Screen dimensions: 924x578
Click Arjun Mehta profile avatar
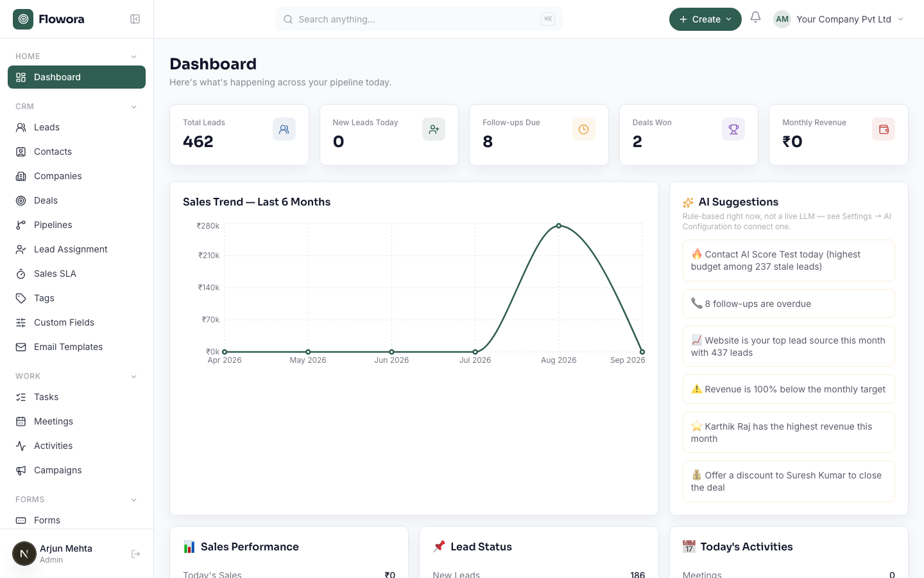tap(24, 554)
